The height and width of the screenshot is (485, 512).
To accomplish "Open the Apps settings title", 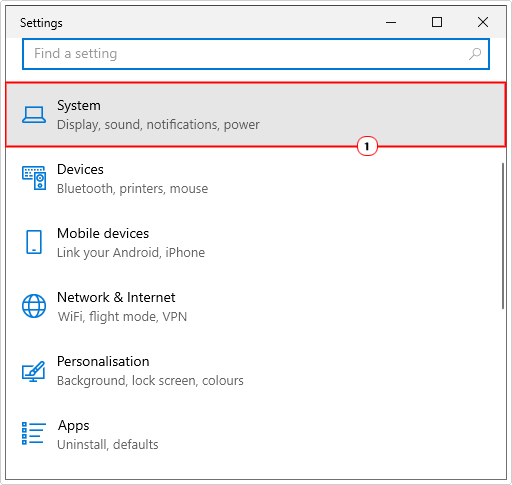I will click(73, 426).
